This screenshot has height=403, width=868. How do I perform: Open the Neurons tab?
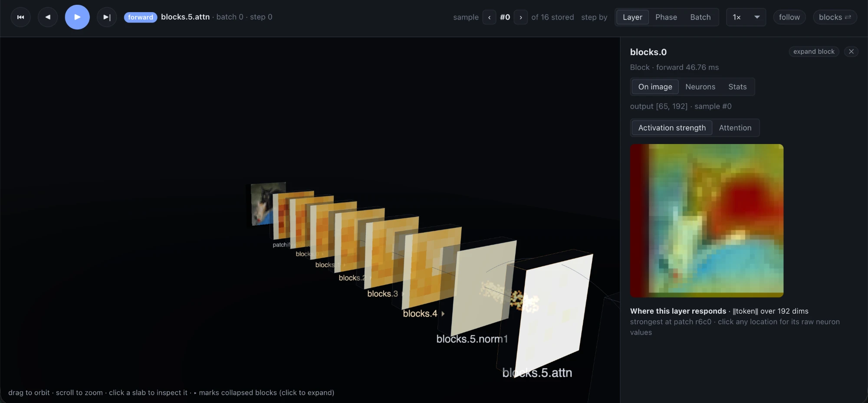pyautogui.click(x=700, y=87)
